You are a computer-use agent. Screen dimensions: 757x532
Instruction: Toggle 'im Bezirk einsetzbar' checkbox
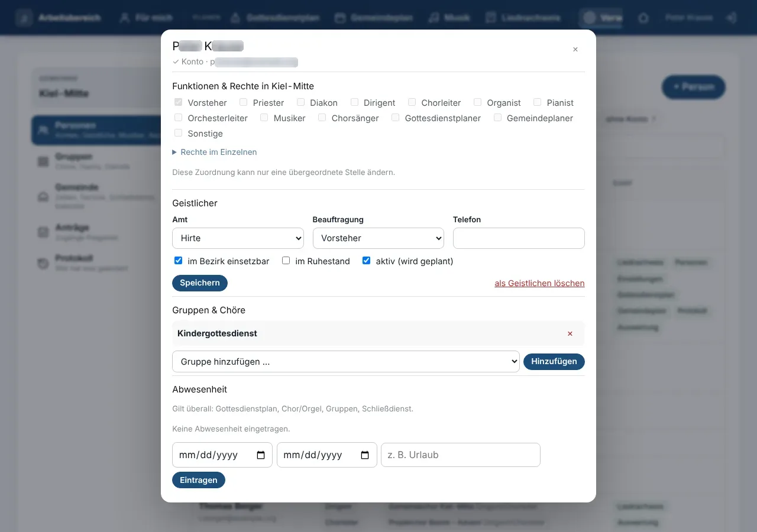tap(178, 261)
